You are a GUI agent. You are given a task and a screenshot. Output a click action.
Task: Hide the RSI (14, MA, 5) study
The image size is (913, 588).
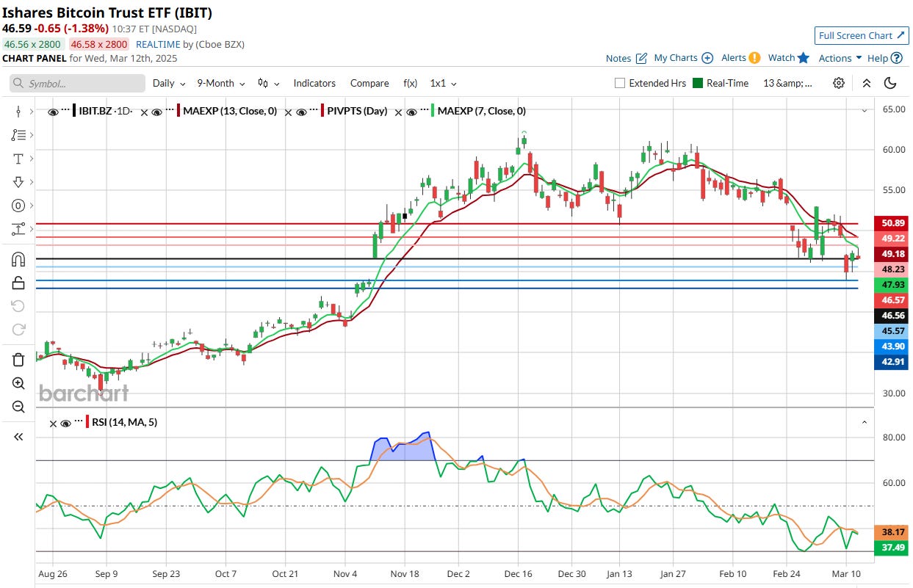coord(65,423)
